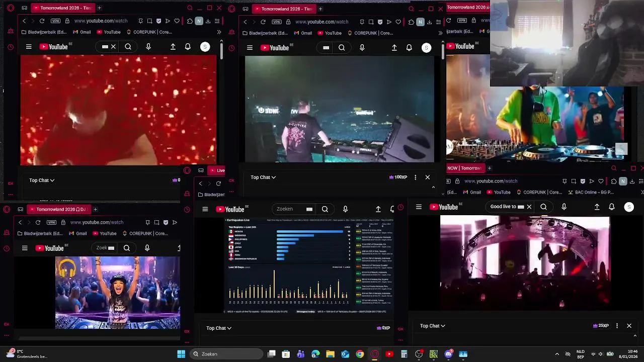Expand bookmarks overflow chevrons in top-middle window
This screenshot has width=644, height=362.
(440, 33)
